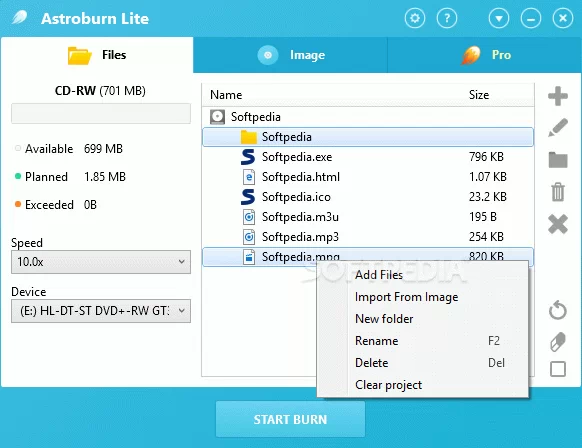Click the Exceeded 0B value
The image size is (582, 448).
90,205
